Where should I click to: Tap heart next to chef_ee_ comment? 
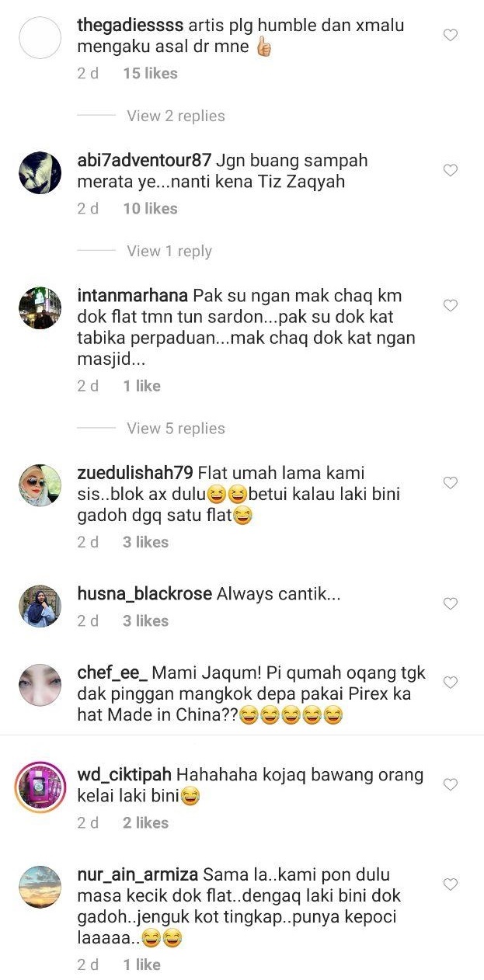pyautogui.click(x=450, y=683)
